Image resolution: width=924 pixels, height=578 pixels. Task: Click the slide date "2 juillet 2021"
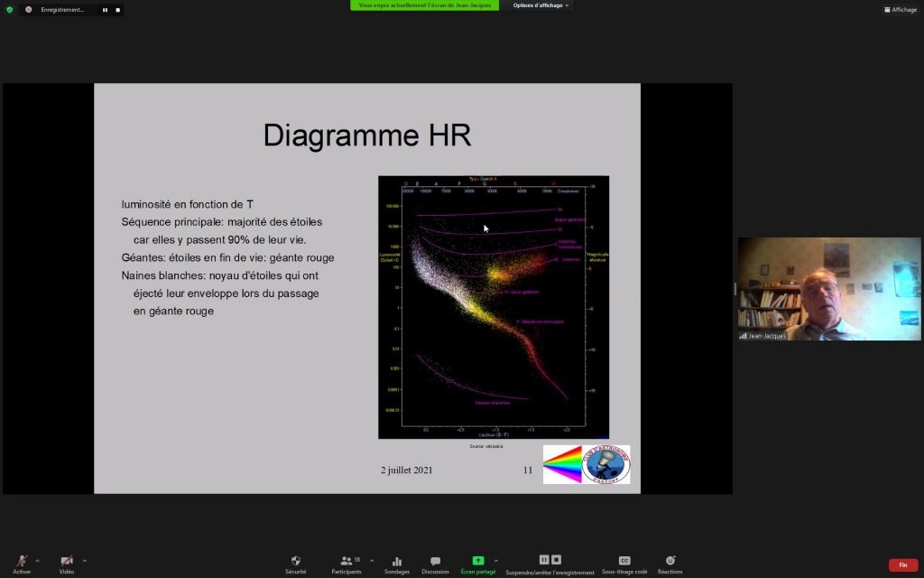(x=407, y=470)
